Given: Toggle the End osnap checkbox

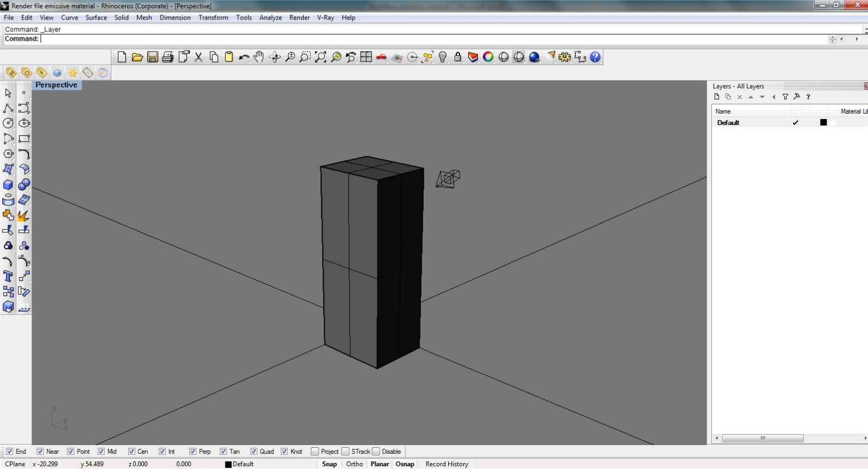Looking at the screenshot, I should point(9,452).
